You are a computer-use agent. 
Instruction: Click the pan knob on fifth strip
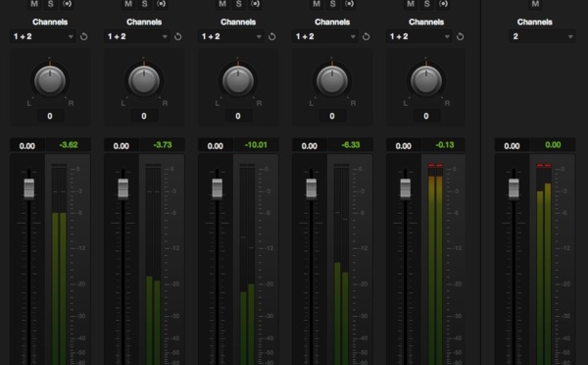point(426,80)
